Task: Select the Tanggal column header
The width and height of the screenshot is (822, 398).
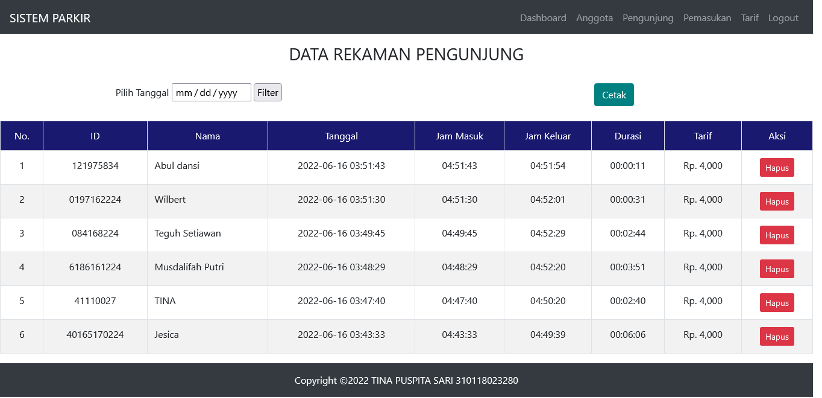Action: coord(341,136)
